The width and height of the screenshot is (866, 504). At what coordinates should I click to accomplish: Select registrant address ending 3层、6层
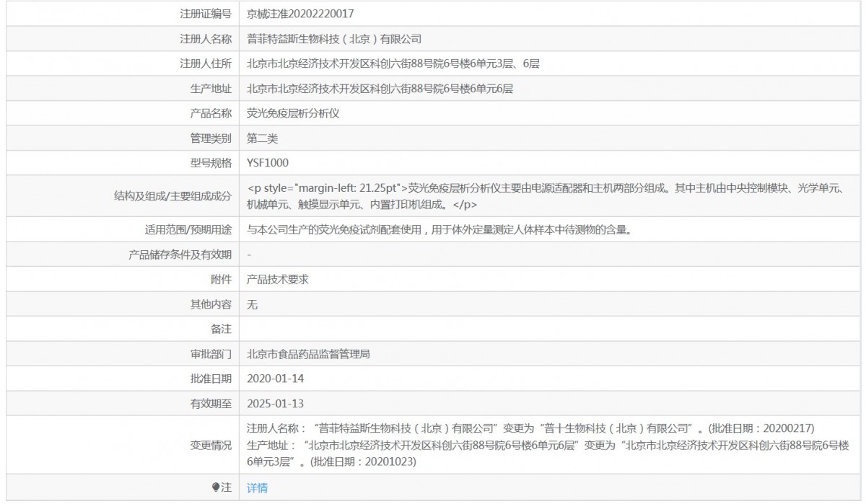(x=393, y=63)
